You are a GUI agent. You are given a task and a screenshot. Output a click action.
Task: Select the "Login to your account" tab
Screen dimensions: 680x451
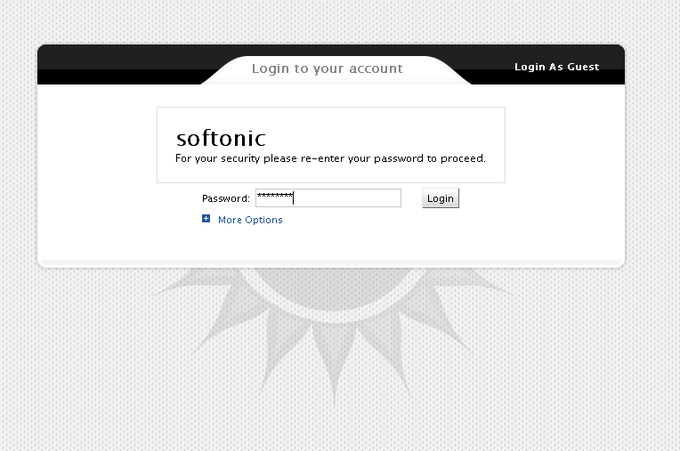tap(327, 69)
